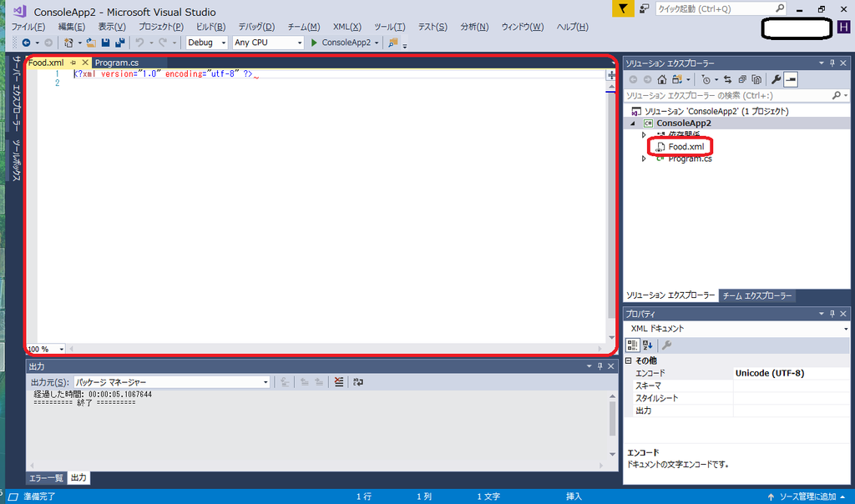Close the Food.xml tab
Image resolution: width=855 pixels, height=504 pixels.
point(85,63)
